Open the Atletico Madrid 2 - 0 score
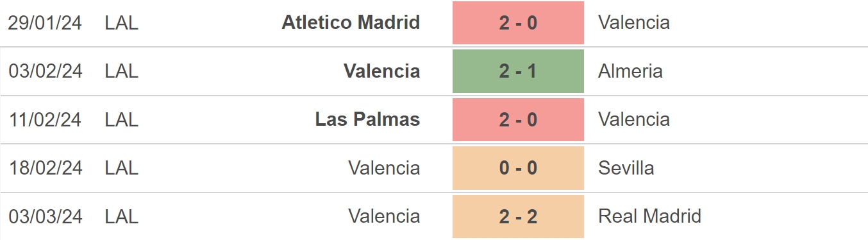 518,22
